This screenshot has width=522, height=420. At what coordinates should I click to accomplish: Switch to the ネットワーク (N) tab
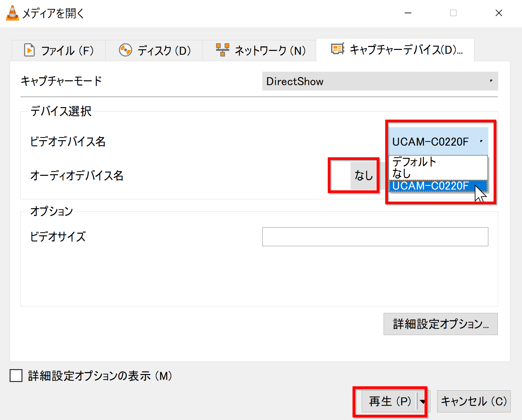(259, 51)
